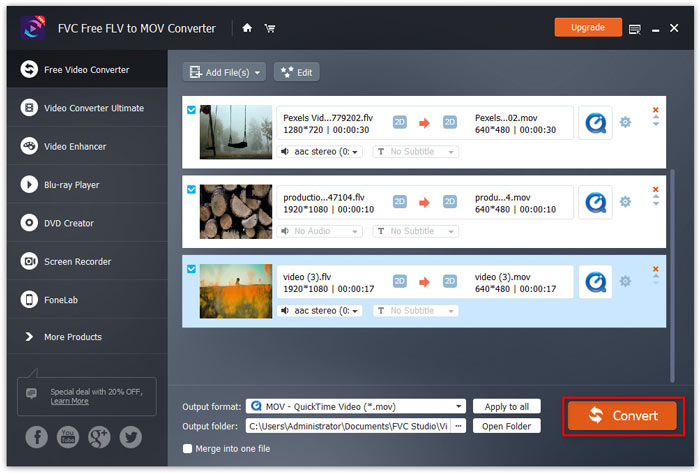Open DVD Creator in sidebar
The width and height of the screenshot is (700, 473).
point(88,223)
